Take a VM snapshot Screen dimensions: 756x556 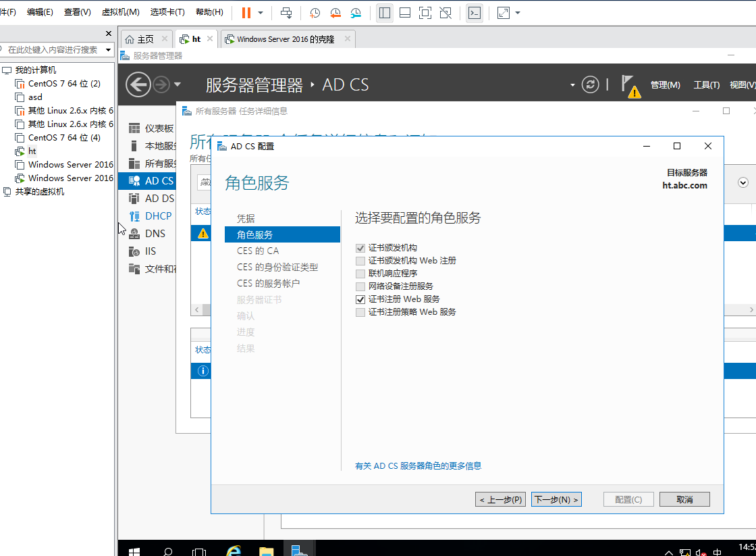click(315, 13)
